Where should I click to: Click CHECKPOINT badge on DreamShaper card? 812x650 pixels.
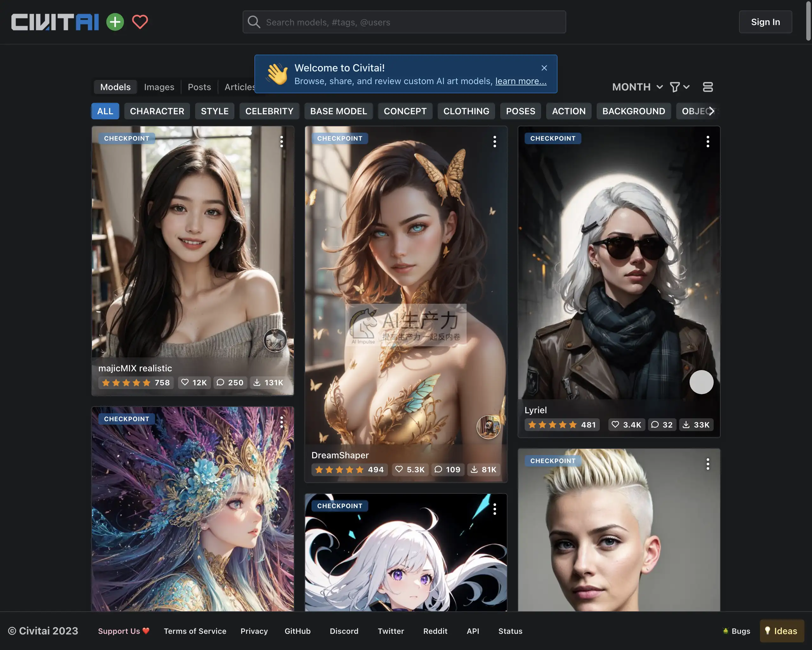(340, 138)
